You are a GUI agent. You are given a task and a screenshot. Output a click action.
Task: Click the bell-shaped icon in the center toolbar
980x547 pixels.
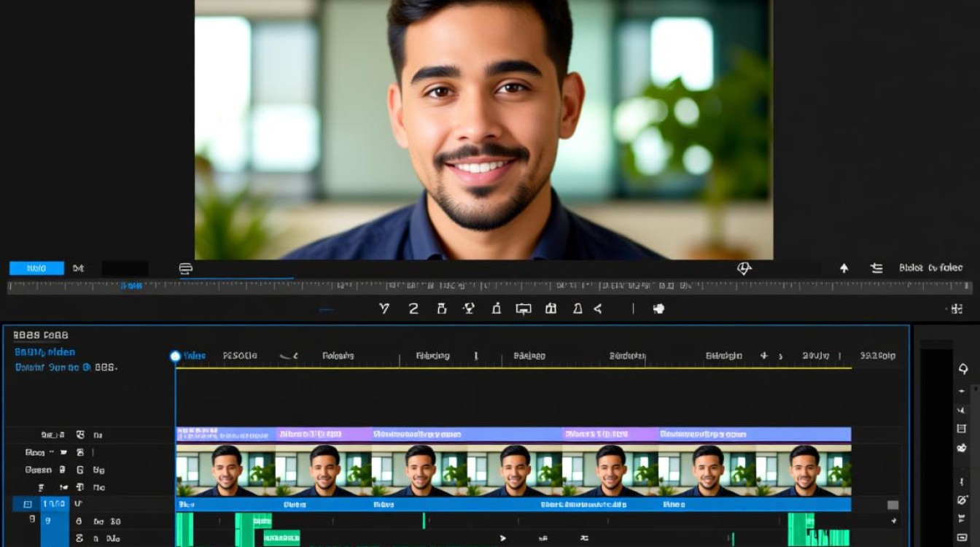(x=577, y=309)
